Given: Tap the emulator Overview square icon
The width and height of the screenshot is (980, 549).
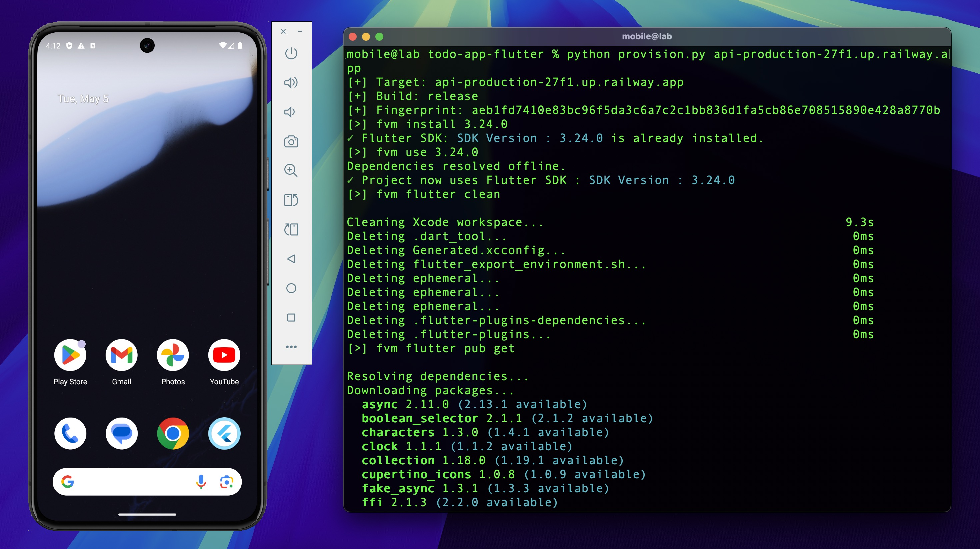Looking at the screenshot, I should [291, 318].
